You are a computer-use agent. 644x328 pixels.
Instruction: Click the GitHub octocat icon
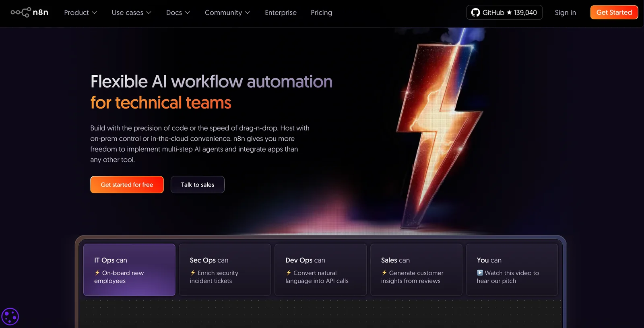click(x=476, y=12)
